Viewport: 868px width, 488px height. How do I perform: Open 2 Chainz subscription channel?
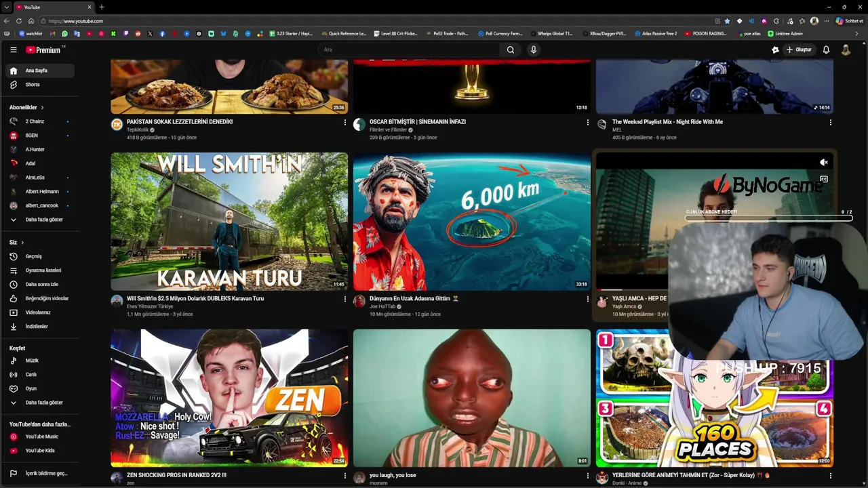coord(40,121)
